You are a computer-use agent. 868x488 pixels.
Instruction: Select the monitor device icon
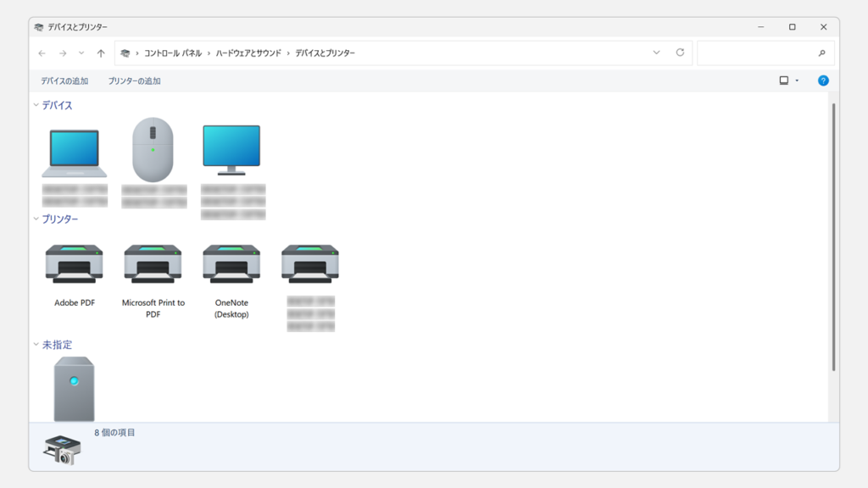(231, 150)
